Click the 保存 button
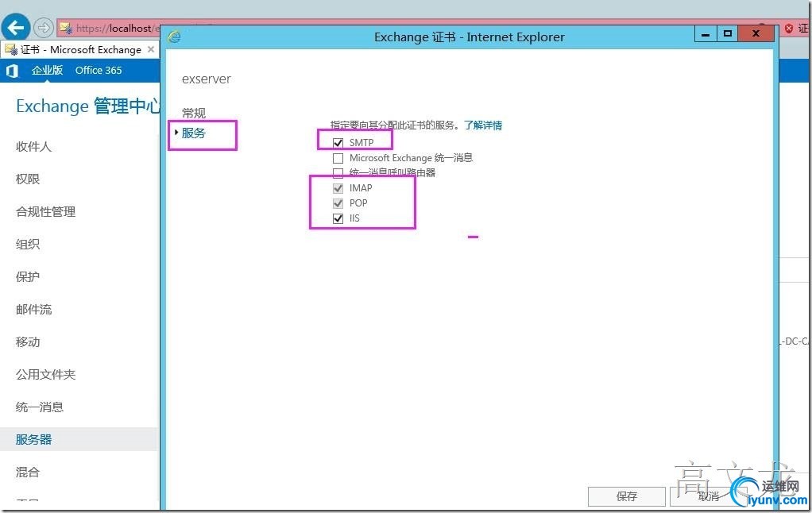812x513 pixels. click(627, 496)
